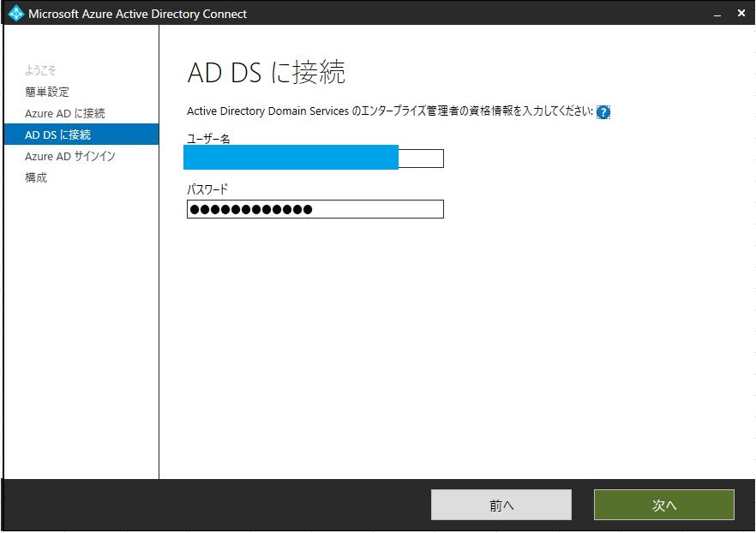Click the 次へ (Next) button
The image size is (756, 533).
pyautogui.click(x=664, y=505)
